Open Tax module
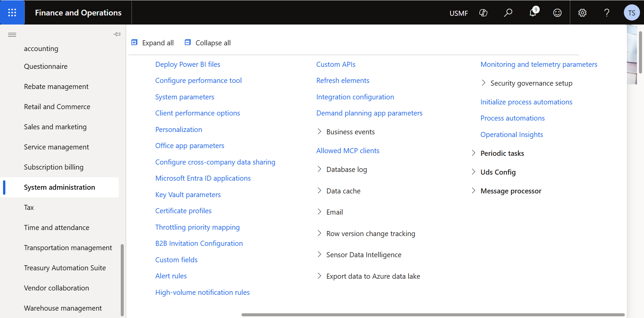 (29, 208)
